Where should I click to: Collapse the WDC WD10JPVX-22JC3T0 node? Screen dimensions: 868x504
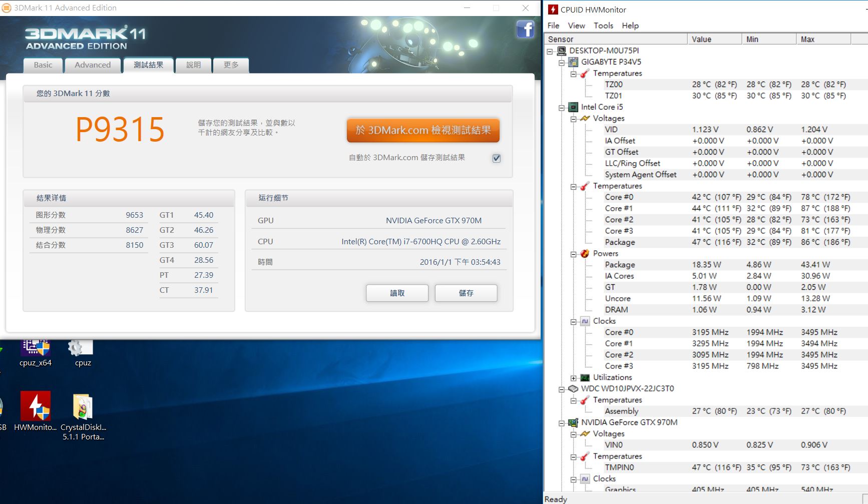[562, 389]
